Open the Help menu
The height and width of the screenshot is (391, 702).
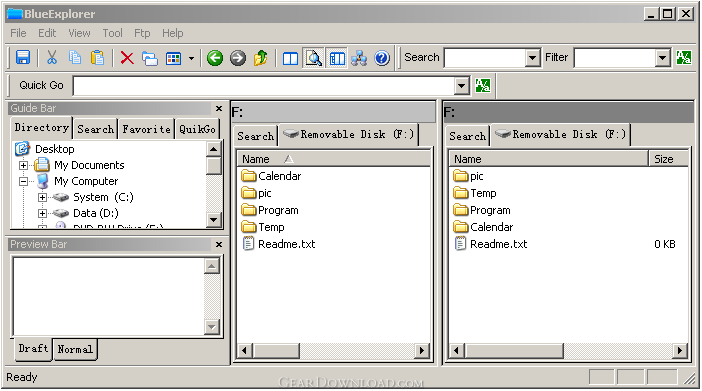point(172,33)
